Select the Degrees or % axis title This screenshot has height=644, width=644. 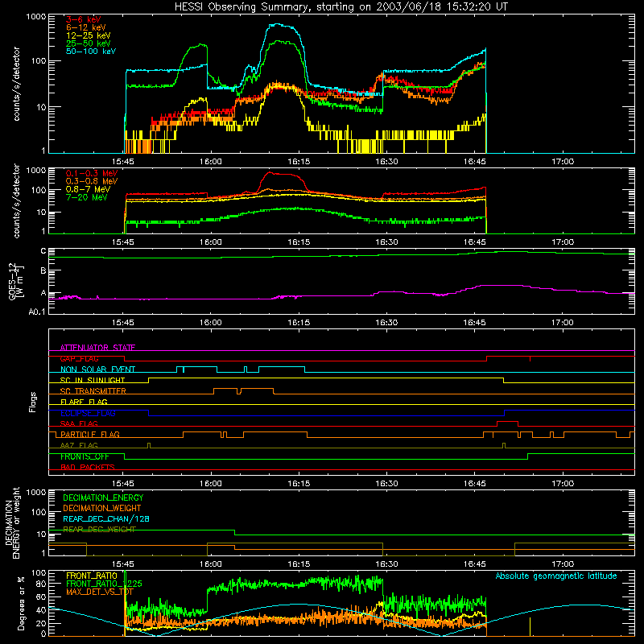[21, 603]
